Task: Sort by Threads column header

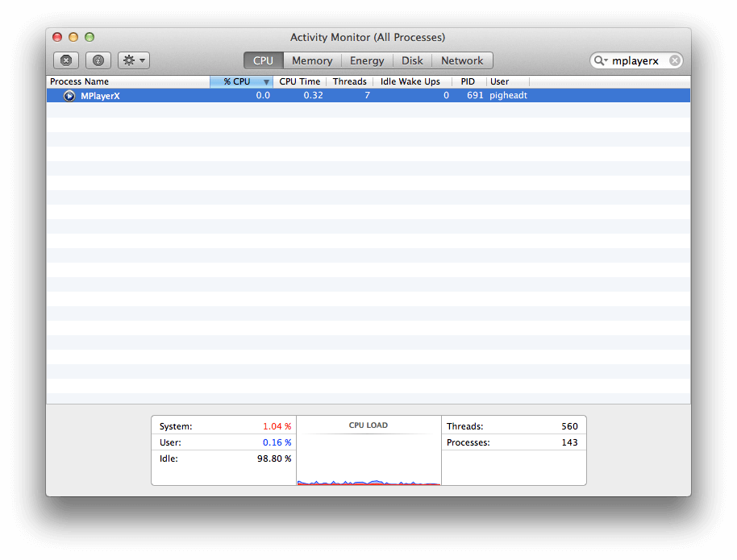Action: (350, 81)
